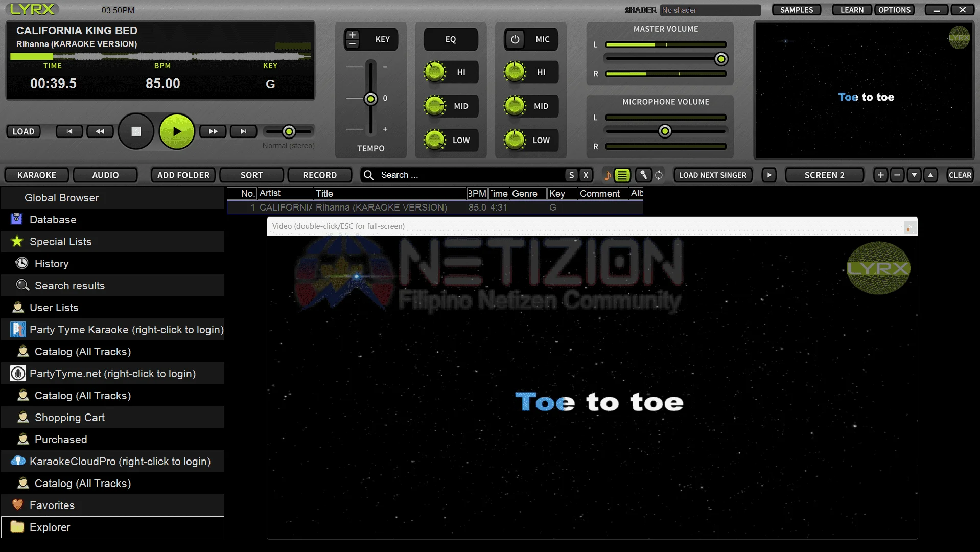Viewport: 980px width, 552px height.
Task: Open Shopping Cart
Action: (x=112, y=418)
